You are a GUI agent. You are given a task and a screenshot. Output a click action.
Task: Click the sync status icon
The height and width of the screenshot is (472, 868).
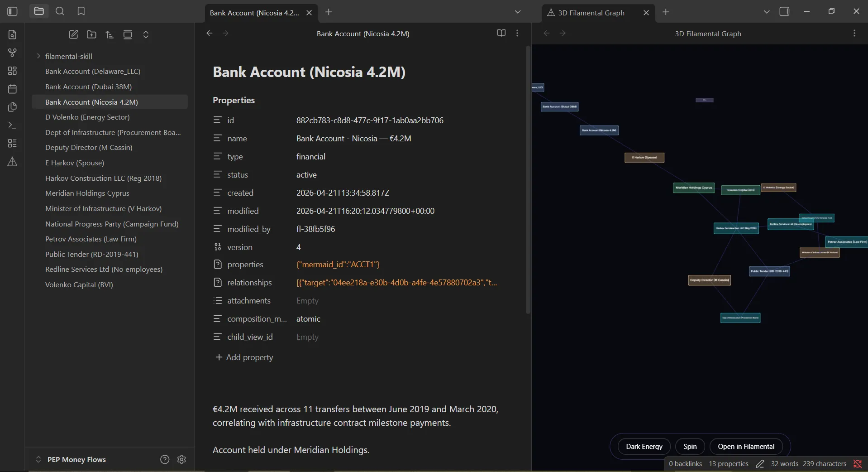(858, 464)
